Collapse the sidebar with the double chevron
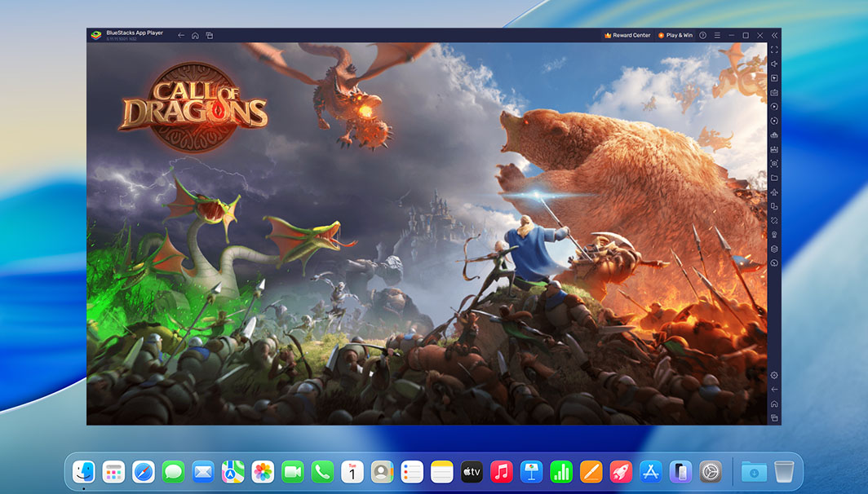The image size is (868, 494). coord(774,35)
